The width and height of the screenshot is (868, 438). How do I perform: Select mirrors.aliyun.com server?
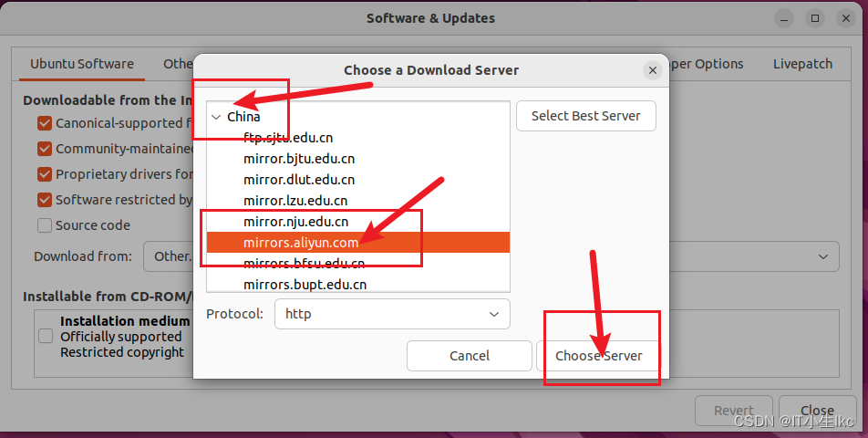pos(358,243)
